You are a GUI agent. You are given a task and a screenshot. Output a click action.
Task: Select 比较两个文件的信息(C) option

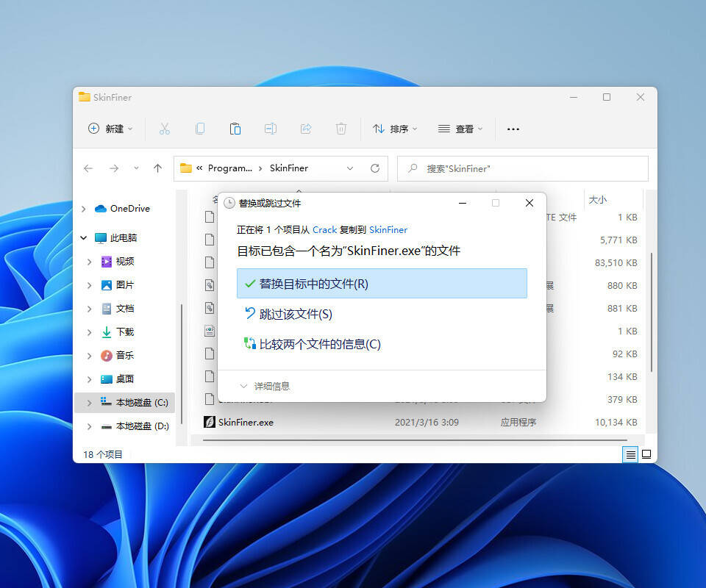point(320,344)
